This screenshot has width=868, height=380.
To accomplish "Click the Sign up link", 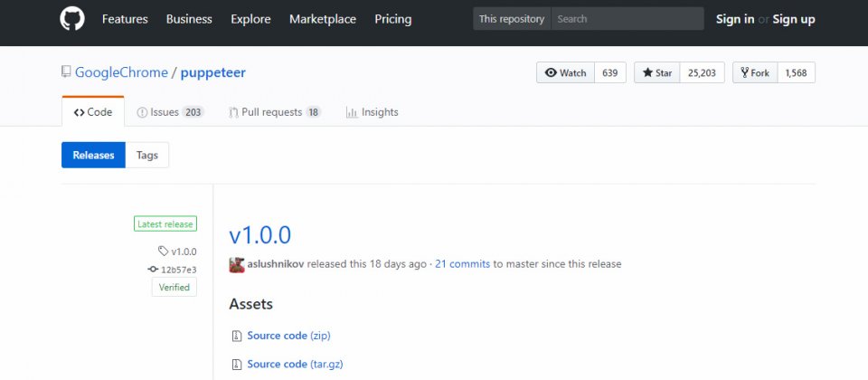I will [793, 19].
